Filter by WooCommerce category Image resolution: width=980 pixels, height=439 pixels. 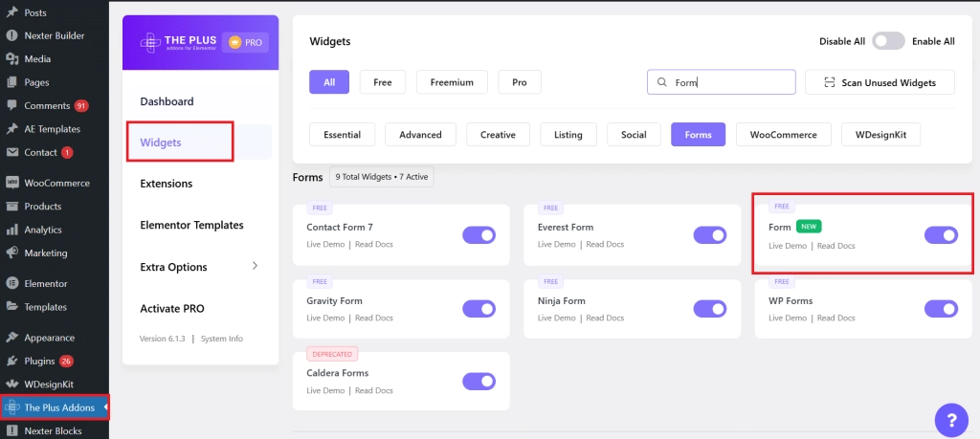[784, 134]
